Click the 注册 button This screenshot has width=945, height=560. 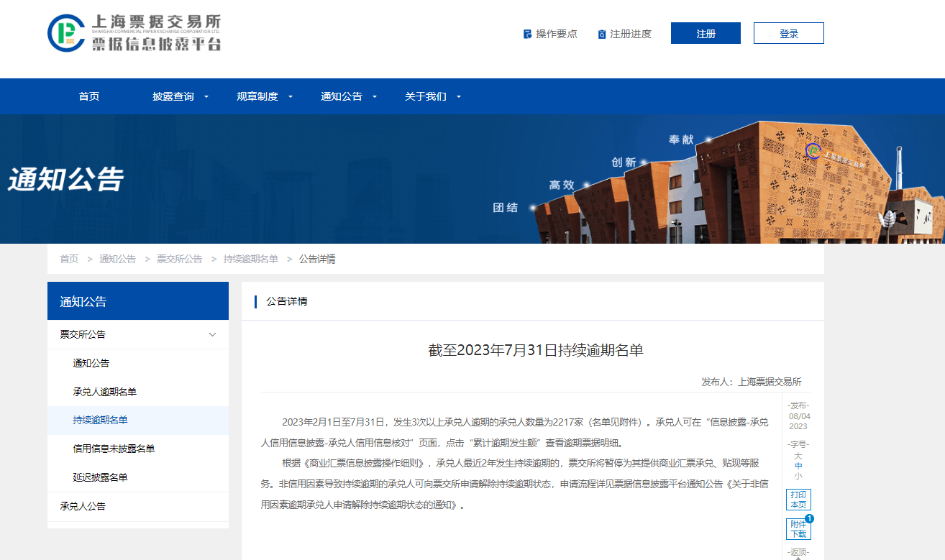point(706,33)
